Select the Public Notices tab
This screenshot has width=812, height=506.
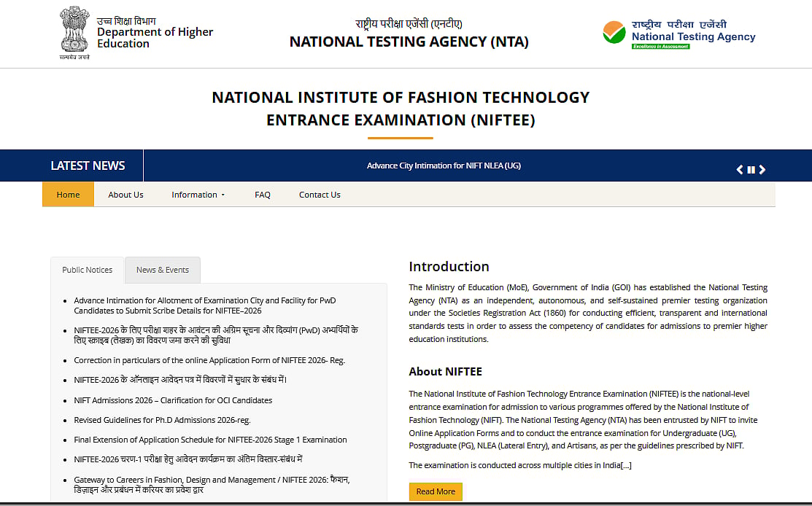click(x=86, y=270)
